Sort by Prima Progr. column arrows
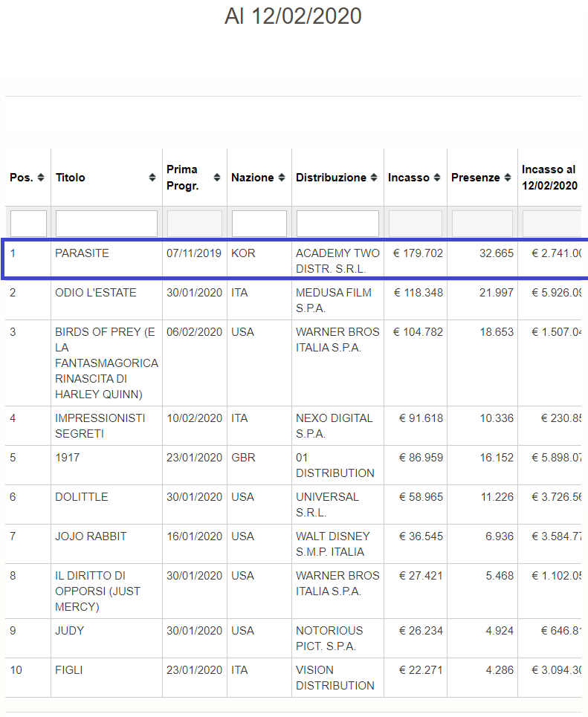The image size is (588, 717). point(217,178)
